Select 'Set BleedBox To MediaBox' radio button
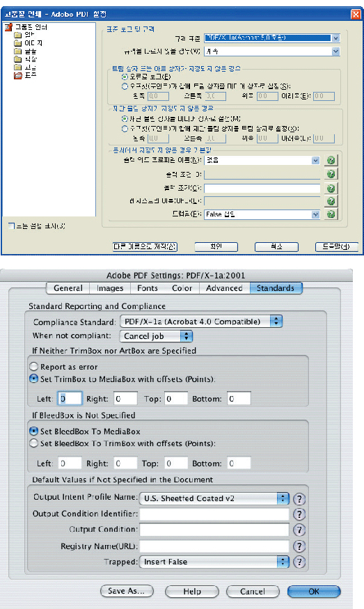The width and height of the screenshot is (364, 609). pyautogui.click(x=34, y=431)
